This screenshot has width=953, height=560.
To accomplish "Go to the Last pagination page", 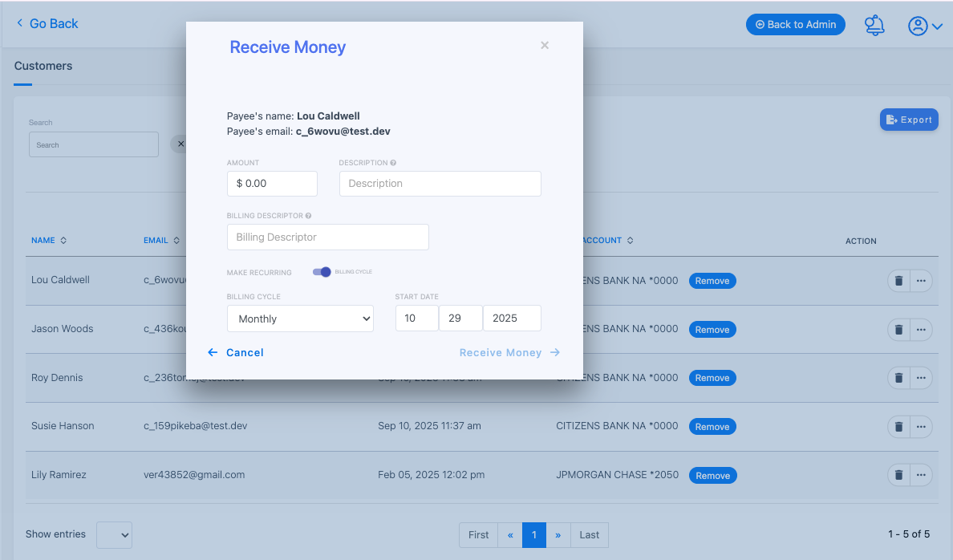I will point(589,535).
